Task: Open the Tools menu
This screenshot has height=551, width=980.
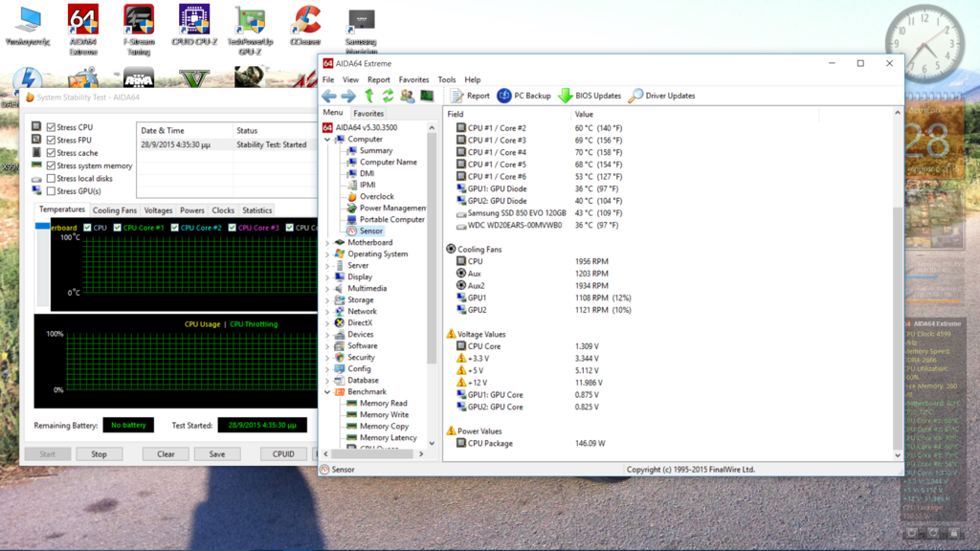Action: pos(446,79)
